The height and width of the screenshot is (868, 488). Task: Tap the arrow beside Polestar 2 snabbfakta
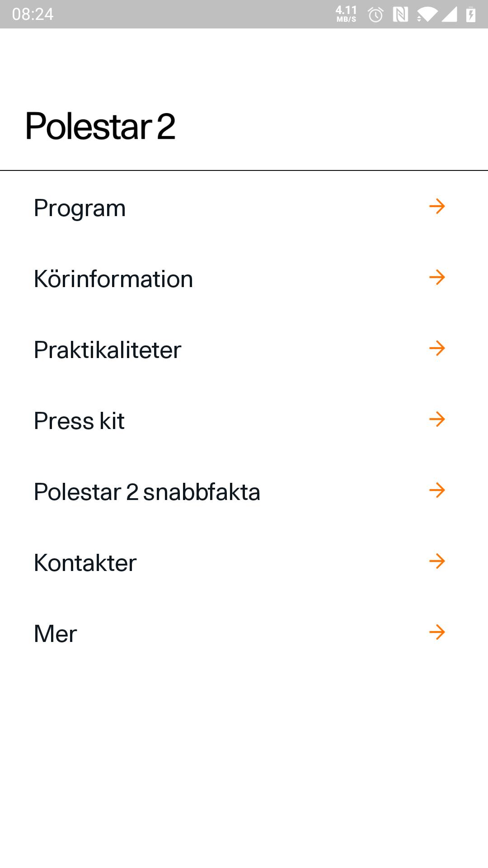[x=437, y=491]
